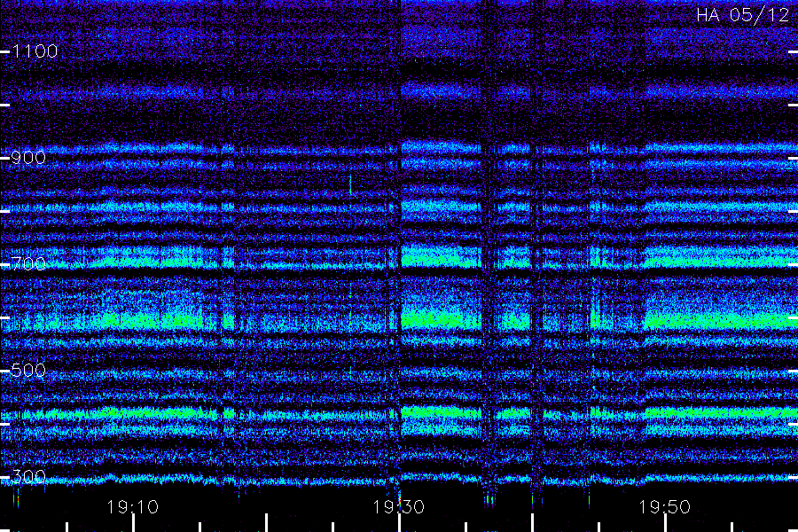The image size is (798, 532).
Task: Click the 1100 frequency axis label
Action: [35, 51]
